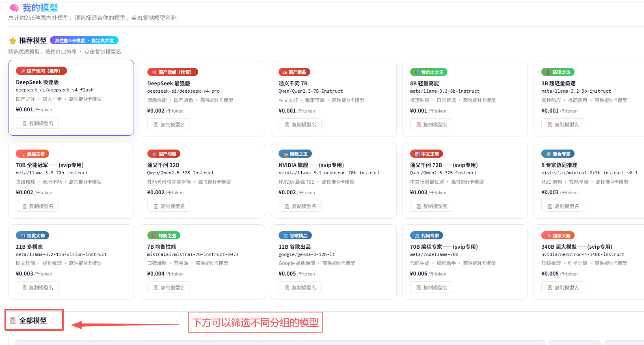Click the 12B 谷歌出品 card title
The height and width of the screenshot is (345, 644).
(x=295, y=247)
